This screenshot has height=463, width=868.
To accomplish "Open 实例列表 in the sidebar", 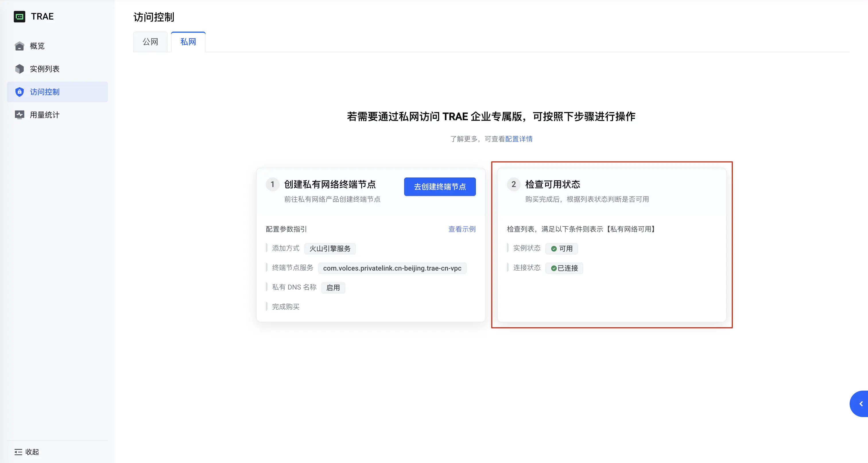I will click(x=44, y=69).
